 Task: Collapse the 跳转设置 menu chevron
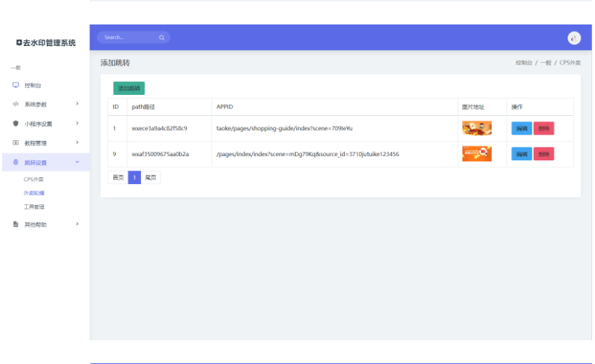pyautogui.click(x=77, y=163)
